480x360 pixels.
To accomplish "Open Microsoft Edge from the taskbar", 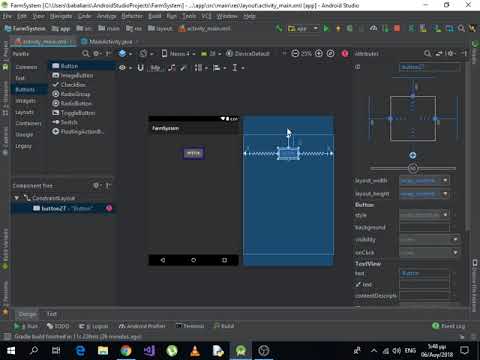I will coord(80,351).
